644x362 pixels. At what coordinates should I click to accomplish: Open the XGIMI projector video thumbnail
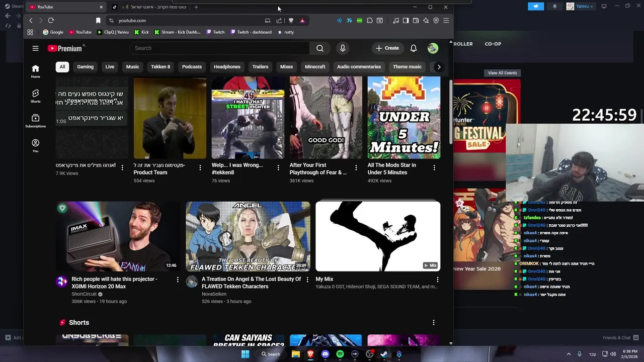[x=118, y=236]
